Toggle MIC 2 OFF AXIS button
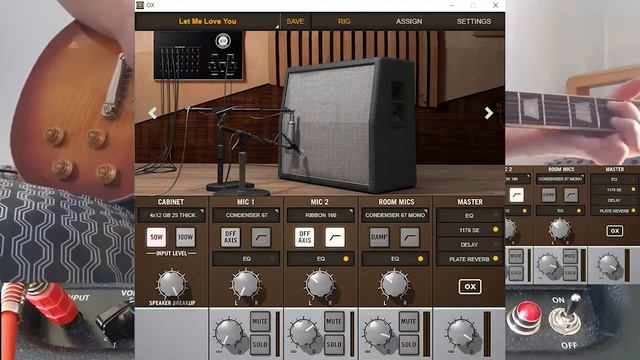 pyautogui.click(x=305, y=237)
